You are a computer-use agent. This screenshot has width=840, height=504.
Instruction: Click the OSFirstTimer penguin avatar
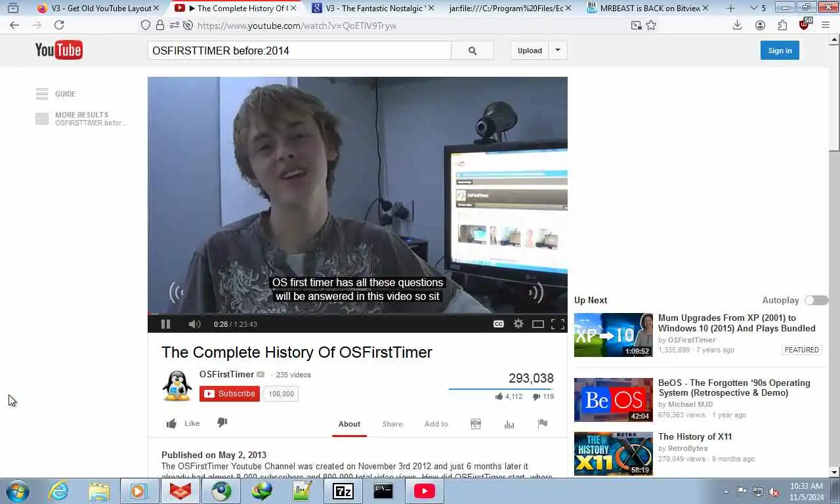pos(177,385)
